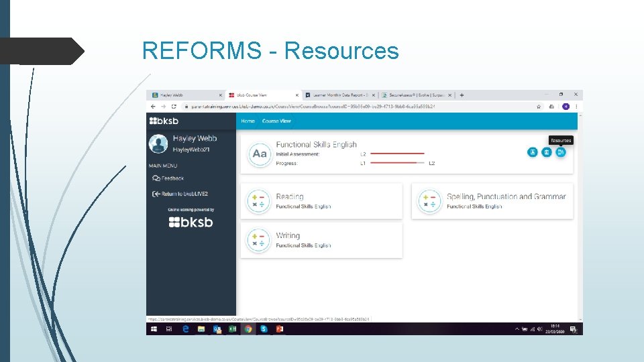644x362 pixels.
Task: Show hidden system tray icons
Action: click(x=517, y=328)
